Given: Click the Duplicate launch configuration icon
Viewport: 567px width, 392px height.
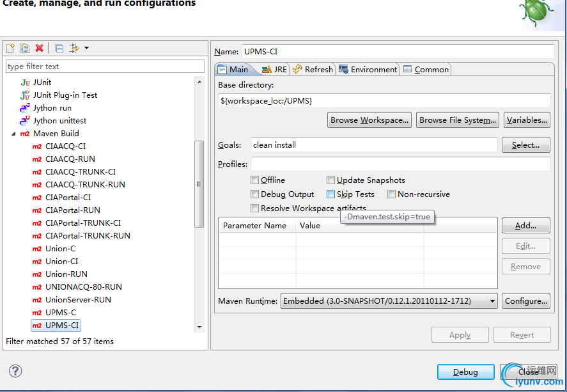Looking at the screenshot, I should coord(24,48).
